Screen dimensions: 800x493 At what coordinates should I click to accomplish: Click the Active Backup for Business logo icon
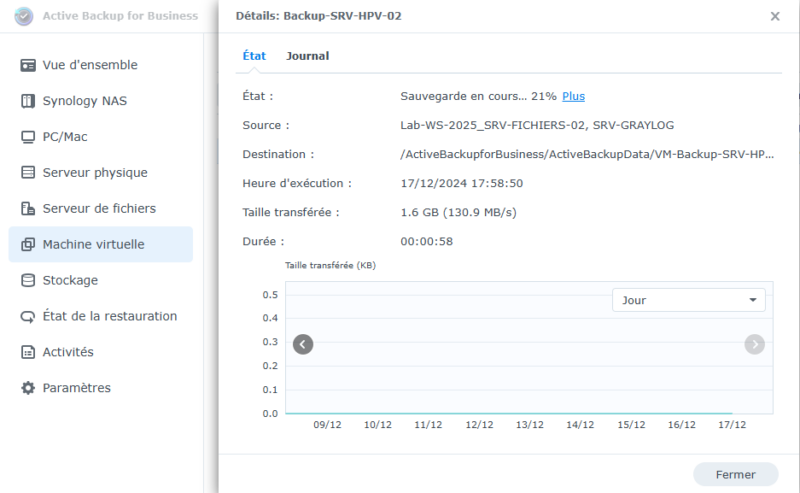click(23, 16)
